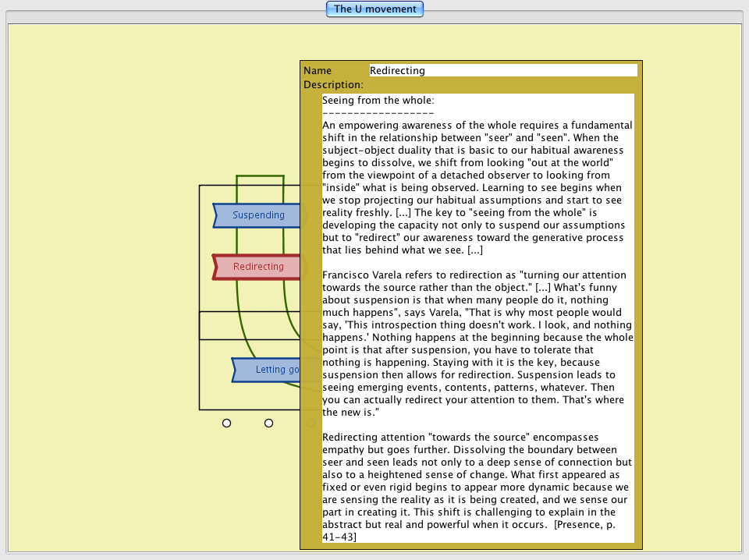Click the 'Seeing from the whole:' heading

(378, 101)
